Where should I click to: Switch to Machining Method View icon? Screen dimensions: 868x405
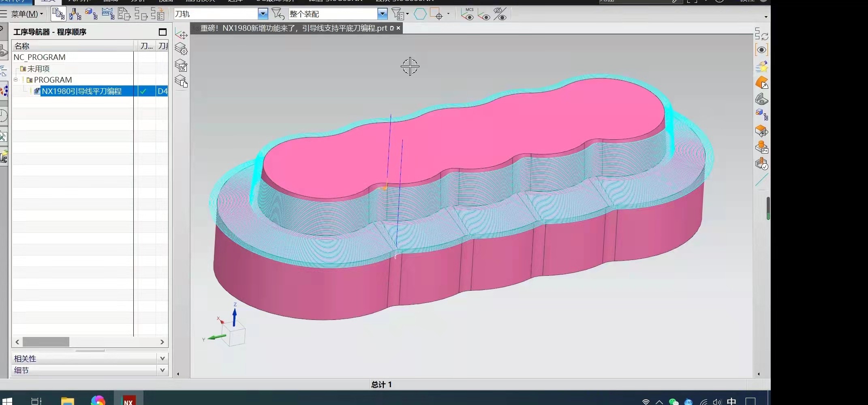[108, 14]
